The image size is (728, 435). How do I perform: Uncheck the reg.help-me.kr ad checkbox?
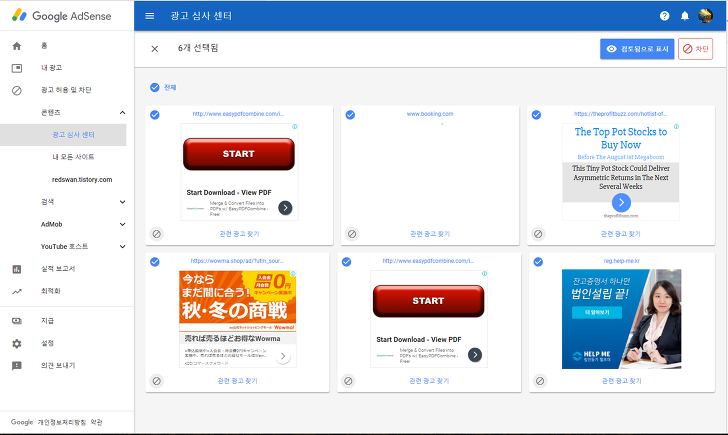click(538, 262)
